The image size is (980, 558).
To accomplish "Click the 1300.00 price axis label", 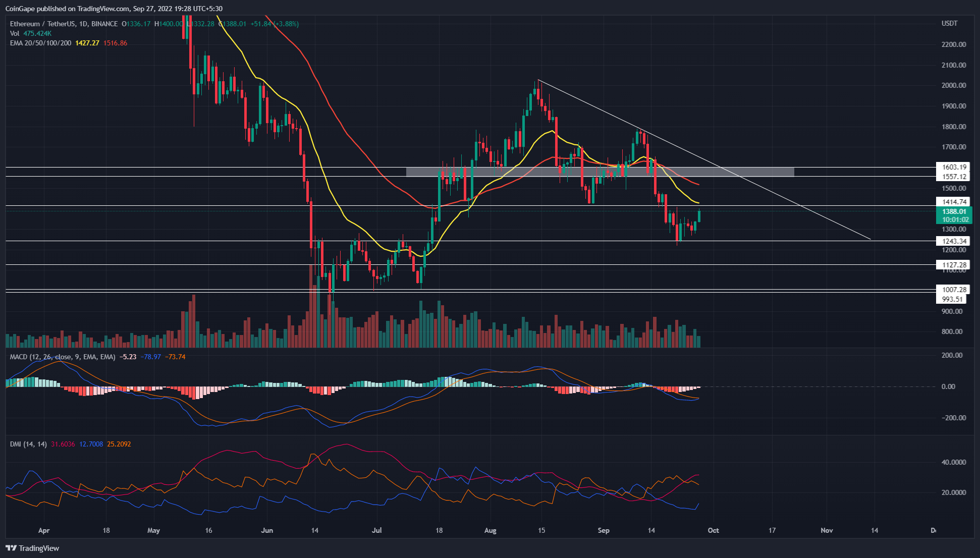I will pos(954,229).
